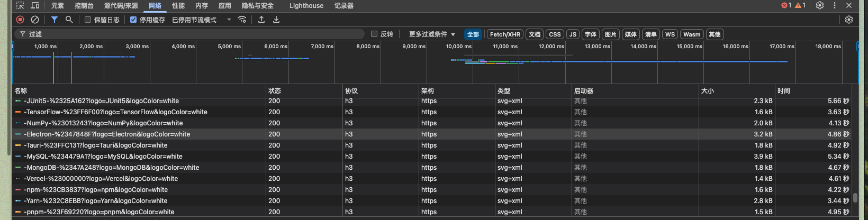Sort by the 时间 column header
The width and height of the screenshot is (868, 220).
point(813,91)
